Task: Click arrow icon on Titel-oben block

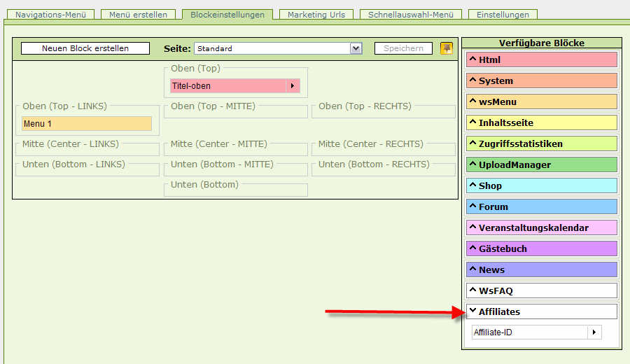Action: (293, 86)
